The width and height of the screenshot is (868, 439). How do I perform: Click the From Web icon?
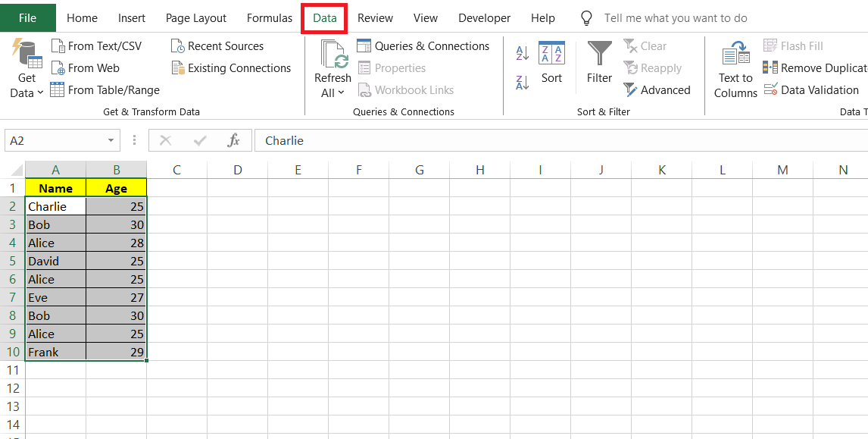coord(58,67)
